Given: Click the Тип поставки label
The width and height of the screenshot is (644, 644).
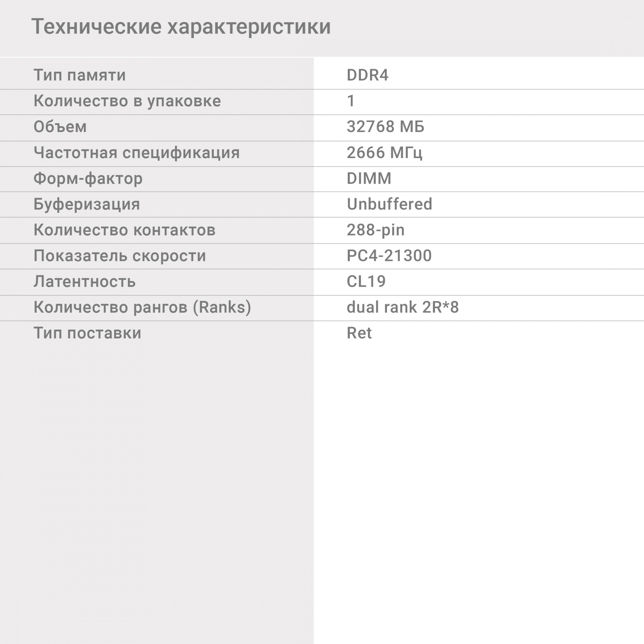Looking at the screenshot, I should point(87,333).
